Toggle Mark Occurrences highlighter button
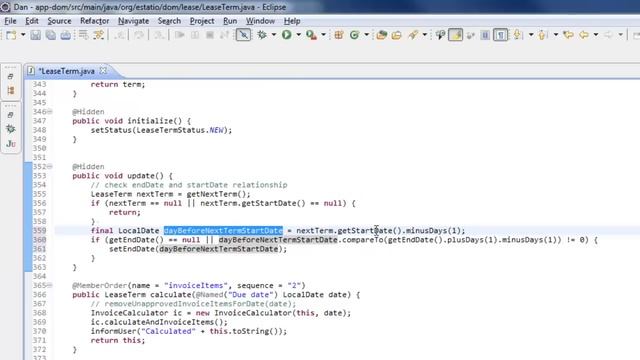Image resolution: width=640 pixels, height=360 pixels. tap(456, 35)
